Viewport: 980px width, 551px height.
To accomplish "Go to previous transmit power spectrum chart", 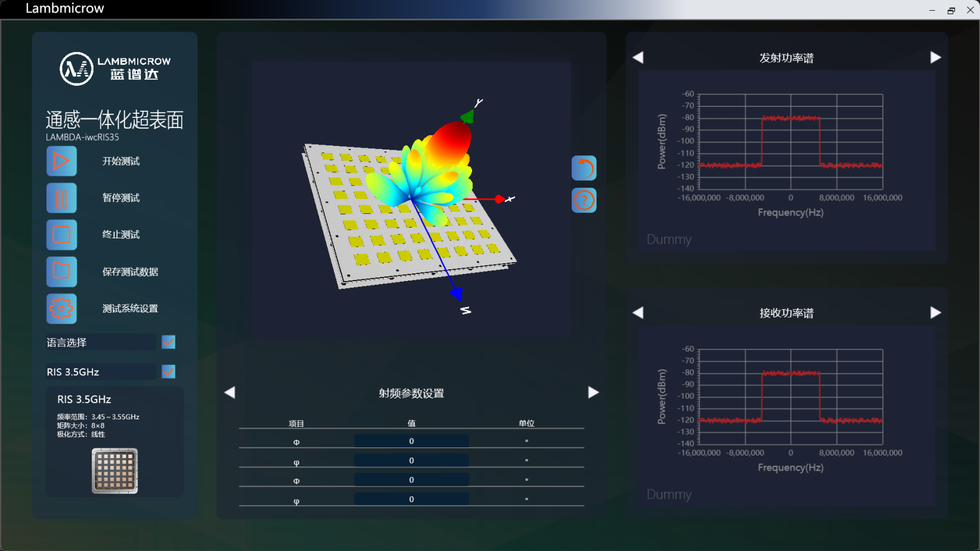I will [638, 58].
